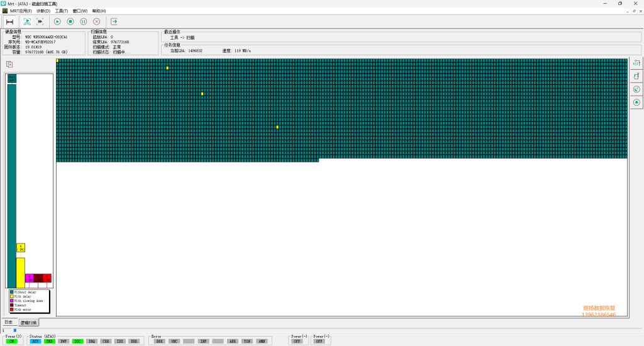Click the DRD status indicator
Viewport: 644px width, 346px height.
tap(49, 342)
